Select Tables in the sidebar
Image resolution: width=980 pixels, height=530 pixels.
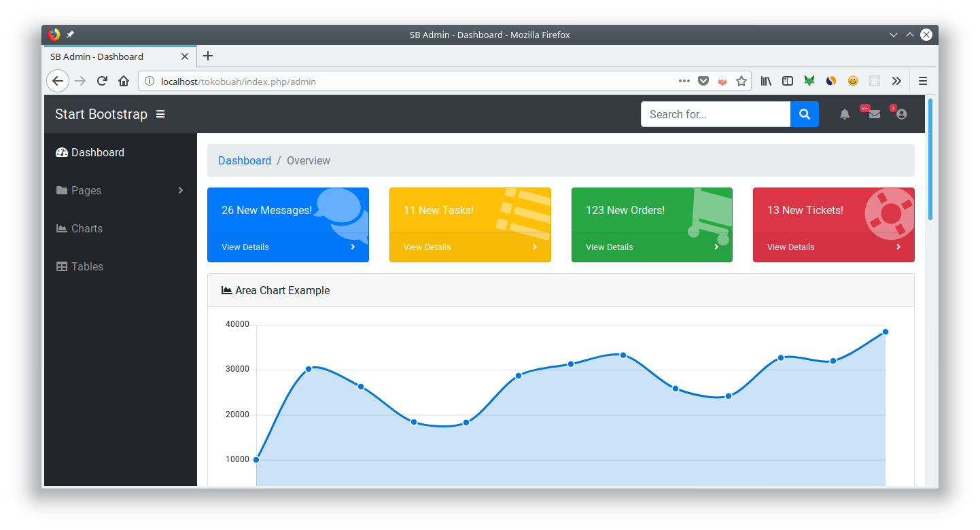click(87, 266)
